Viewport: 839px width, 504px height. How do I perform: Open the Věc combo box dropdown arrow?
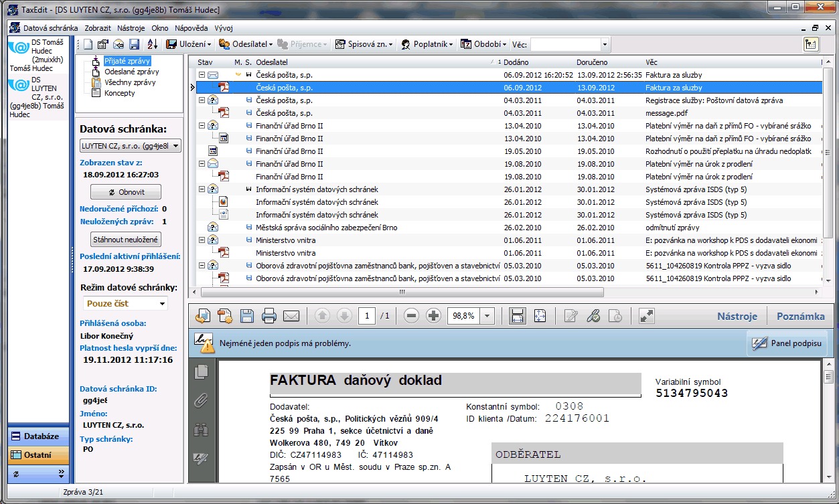(x=605, y=45)
